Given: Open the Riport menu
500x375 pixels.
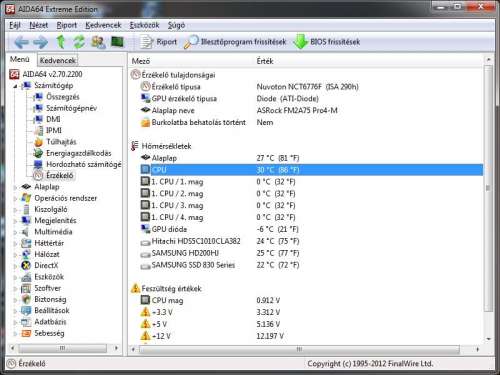Looking at the screenshot, I should tap(67, 25).
